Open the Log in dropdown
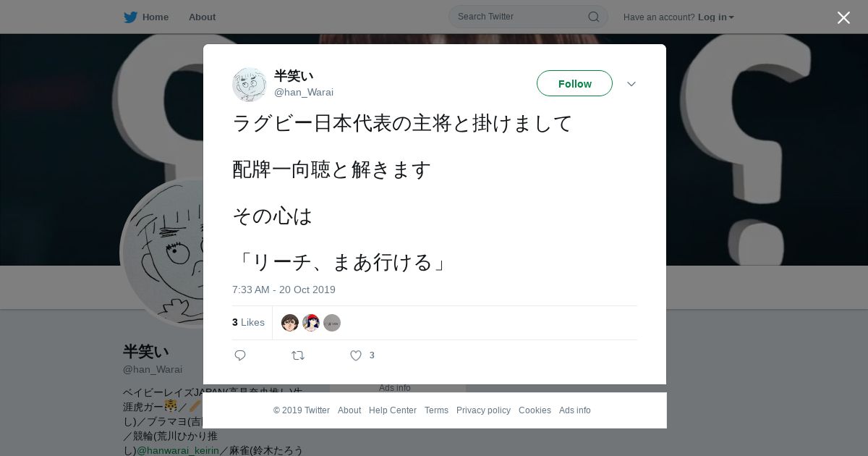The image size is (868, 456). tap(715, 17)
